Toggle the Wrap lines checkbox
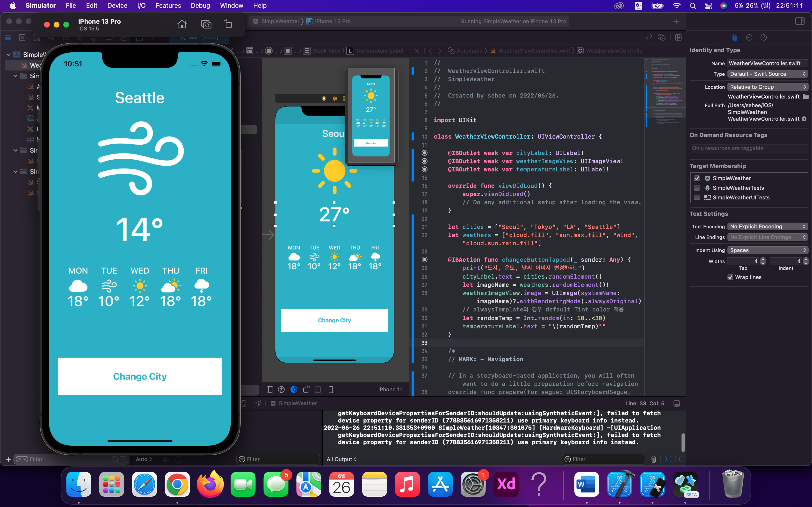The image size is (812, 507). pyautogui.click(x=730, y=277)
